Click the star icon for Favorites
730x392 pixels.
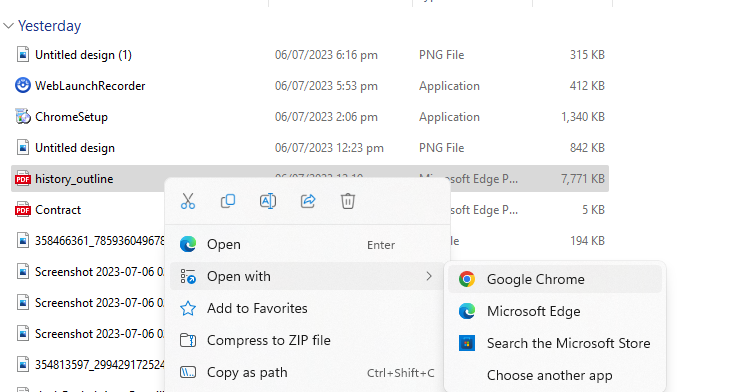(x=188, y=308)
